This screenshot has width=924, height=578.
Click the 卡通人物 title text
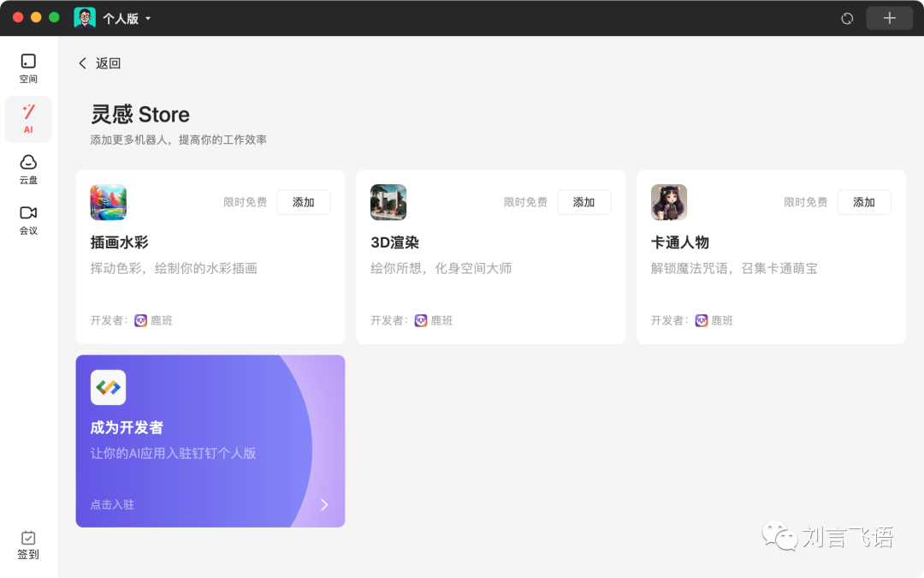tap(679, 242)
